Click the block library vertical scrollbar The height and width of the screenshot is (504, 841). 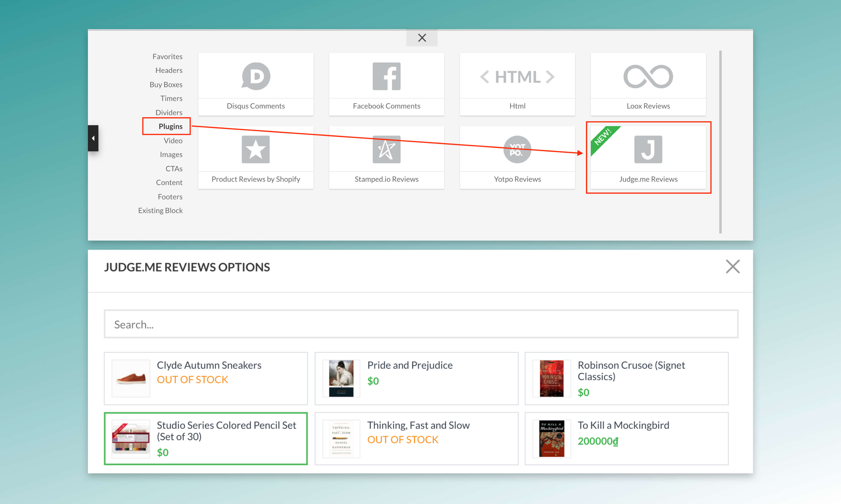tap(720, 142)
